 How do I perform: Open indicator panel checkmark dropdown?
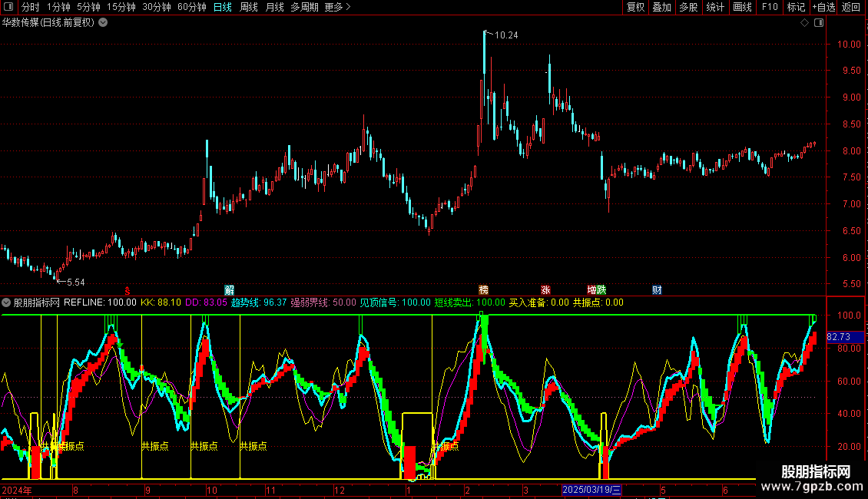point(6,302)
